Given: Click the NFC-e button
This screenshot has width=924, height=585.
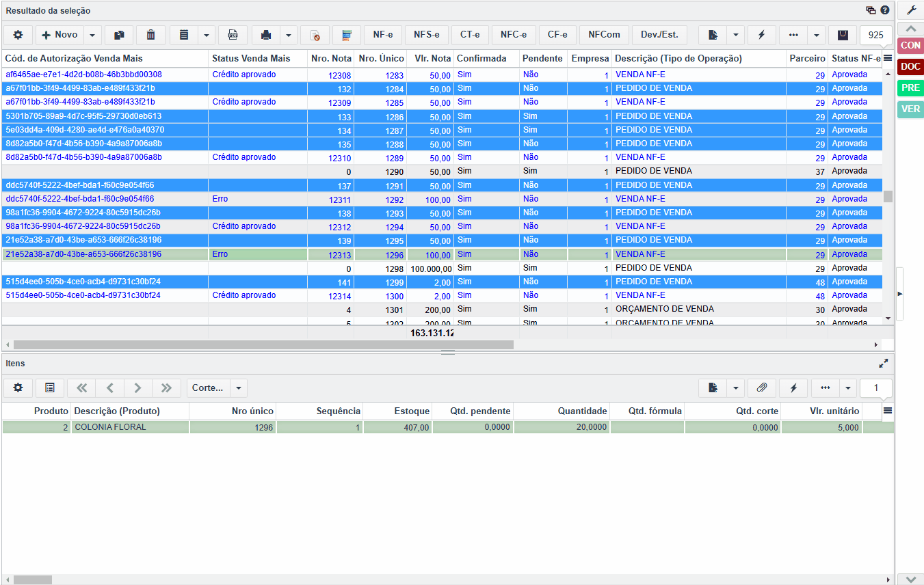Looking at the screenshot, I should (514, 35).
